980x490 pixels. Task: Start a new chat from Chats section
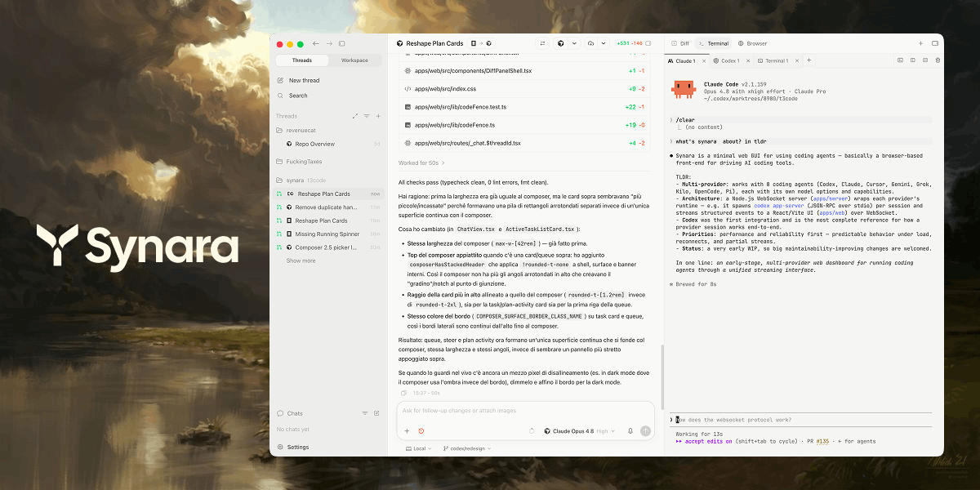click(x=376, y=413)
